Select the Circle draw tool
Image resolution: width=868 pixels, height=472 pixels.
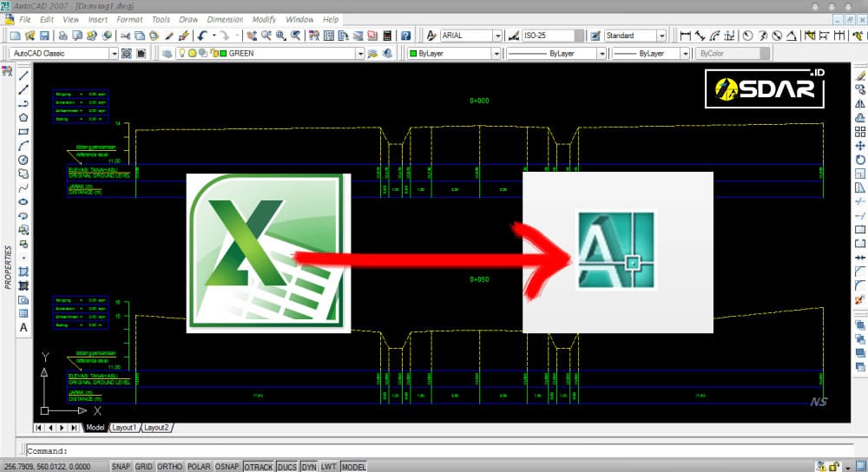(x=23, y=160)
